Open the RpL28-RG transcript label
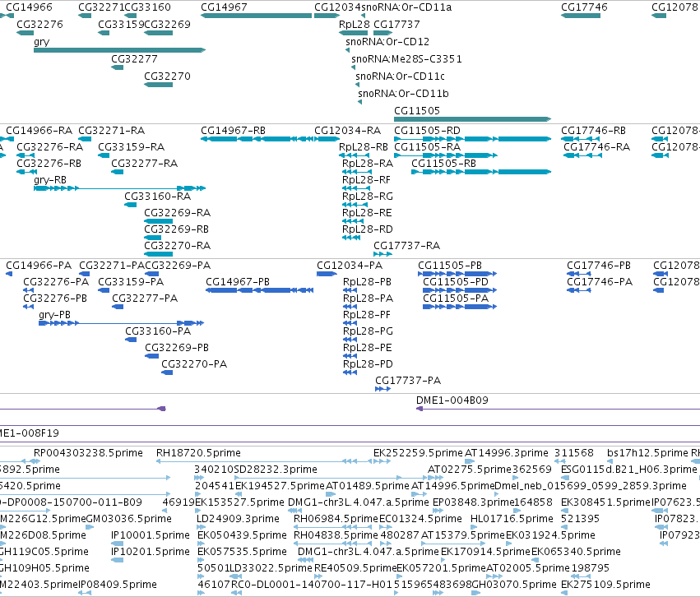 [x=368, y=197]
